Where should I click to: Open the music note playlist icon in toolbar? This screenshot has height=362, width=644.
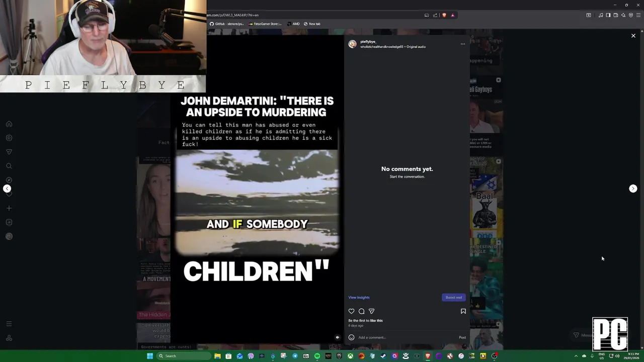(601, 15)
